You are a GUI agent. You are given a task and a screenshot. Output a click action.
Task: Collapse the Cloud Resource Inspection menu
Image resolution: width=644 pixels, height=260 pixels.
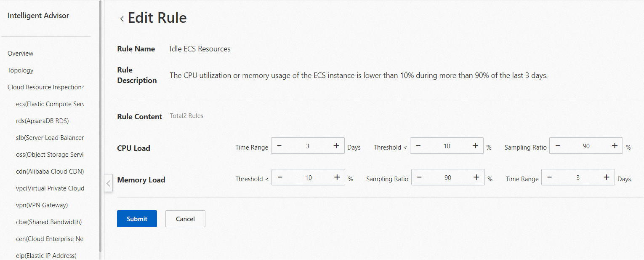83,87
